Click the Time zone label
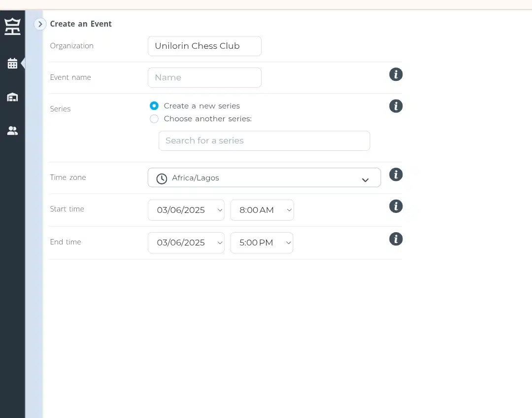Screen dimensions: 532x418 tap(68, 177)
